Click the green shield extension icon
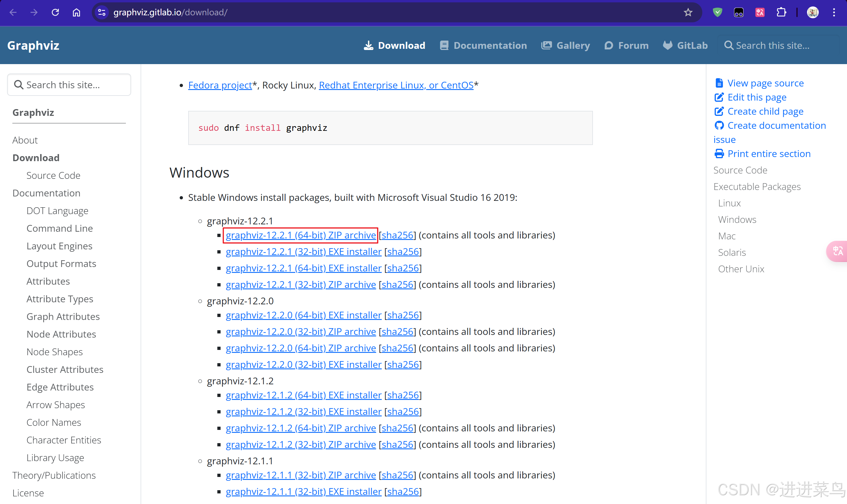Screen dimensions: 847x504 (717, 13)
